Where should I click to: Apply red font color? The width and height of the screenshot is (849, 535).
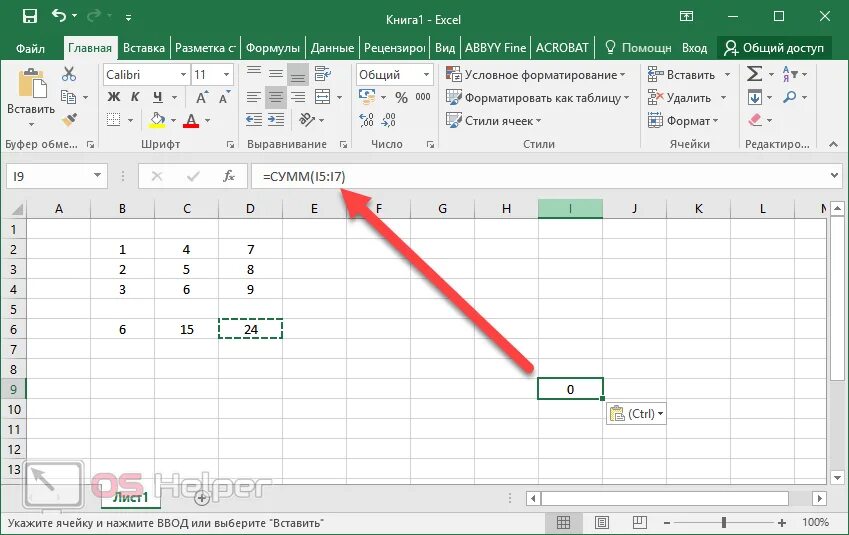coord(191,120)
